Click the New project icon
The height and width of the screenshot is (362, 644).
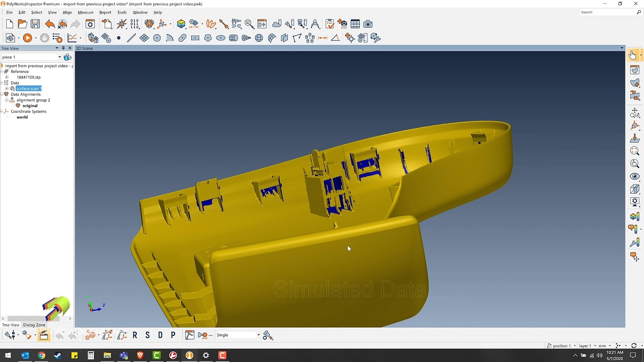(10, 24)
